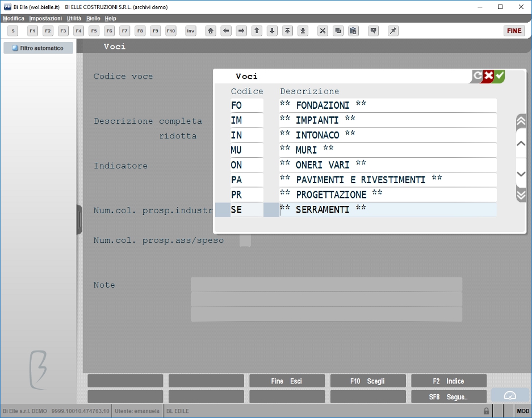
Task: Cancel the Voci popup with red X
Action: coord(488,76)
